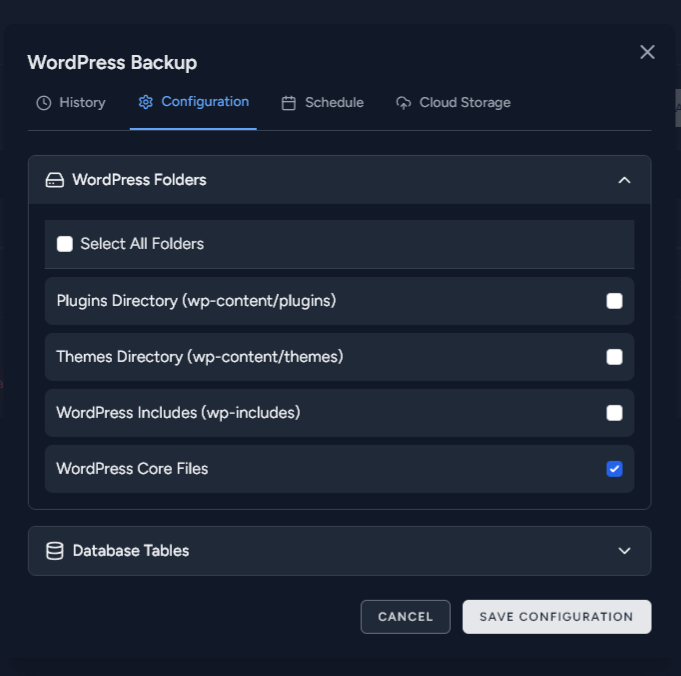
Task: Switch to the Schedule tab
Action: [x=322, y=103]
